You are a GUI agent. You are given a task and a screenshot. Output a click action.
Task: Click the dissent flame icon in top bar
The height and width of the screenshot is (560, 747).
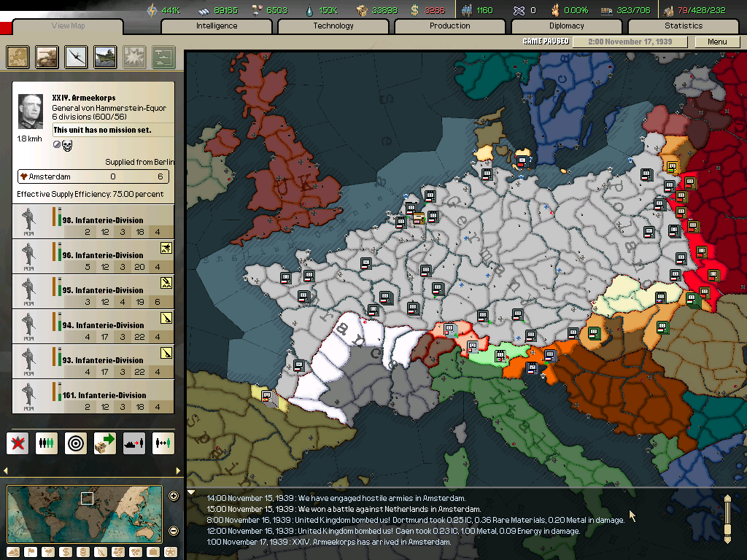coord(555,10)
